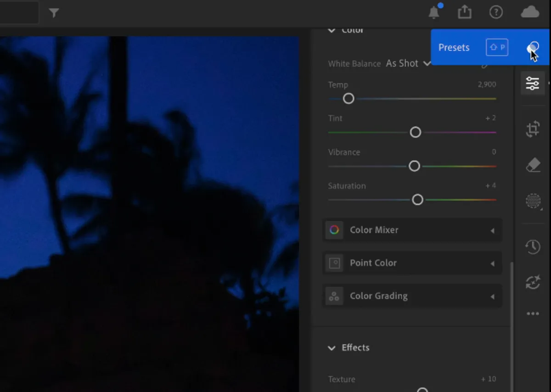Expand the Point Color panel

[x=412, y=263]
